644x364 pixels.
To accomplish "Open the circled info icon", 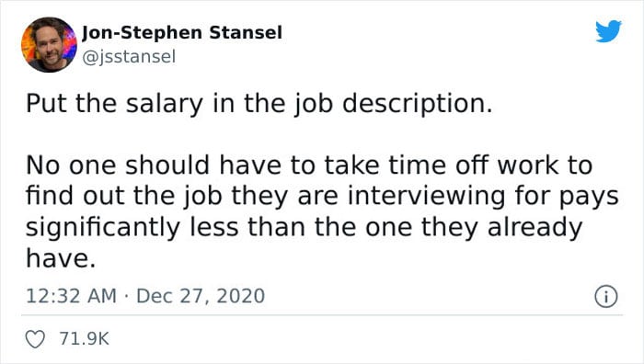I will (x=606, y=296).
